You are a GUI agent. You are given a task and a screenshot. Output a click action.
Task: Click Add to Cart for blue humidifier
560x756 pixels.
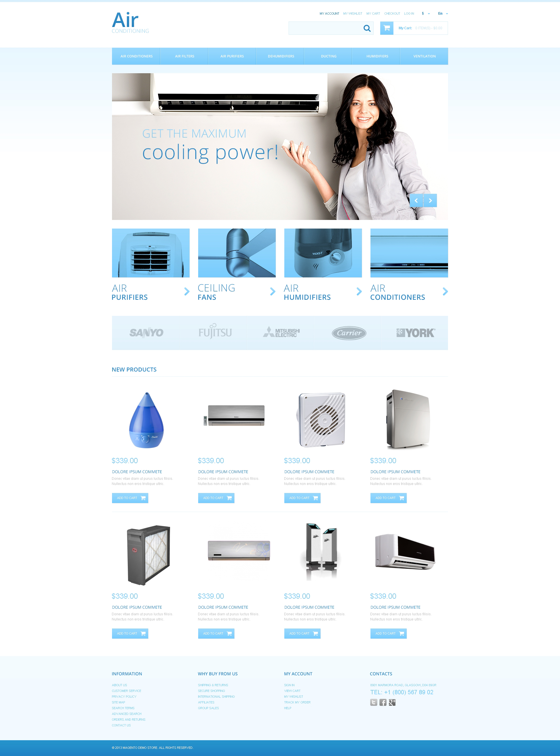[130, 498]
